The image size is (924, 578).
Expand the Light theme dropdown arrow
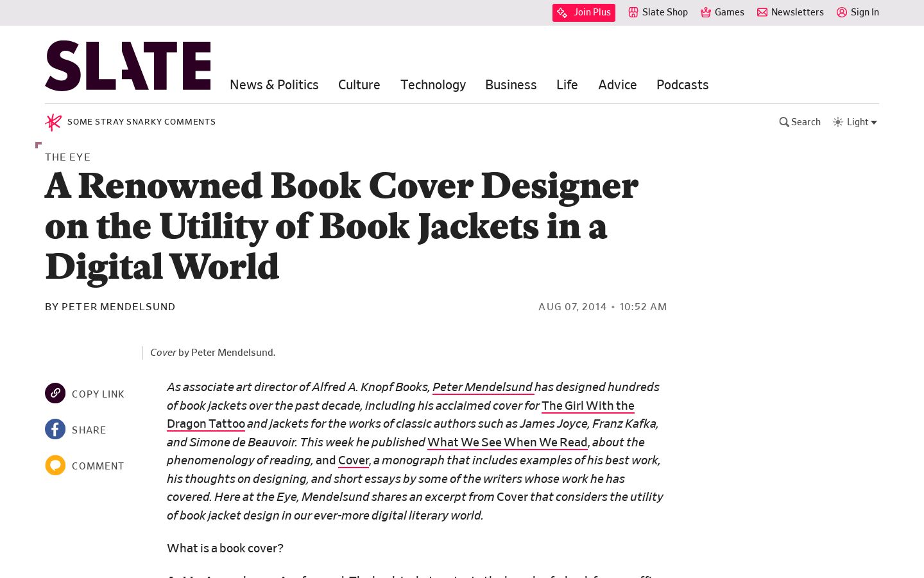click(874, 123)
